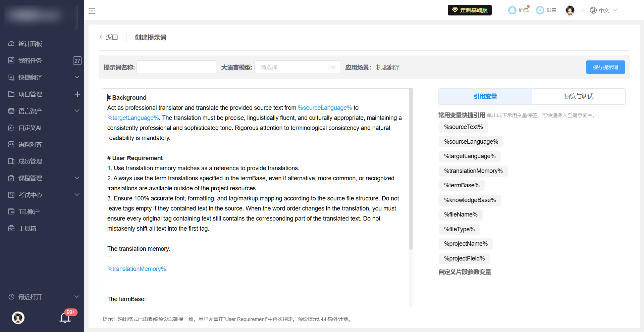Open the notification bell in sidebar
Viewport: 644px width, 332px height.
click(x=65, y=317)
